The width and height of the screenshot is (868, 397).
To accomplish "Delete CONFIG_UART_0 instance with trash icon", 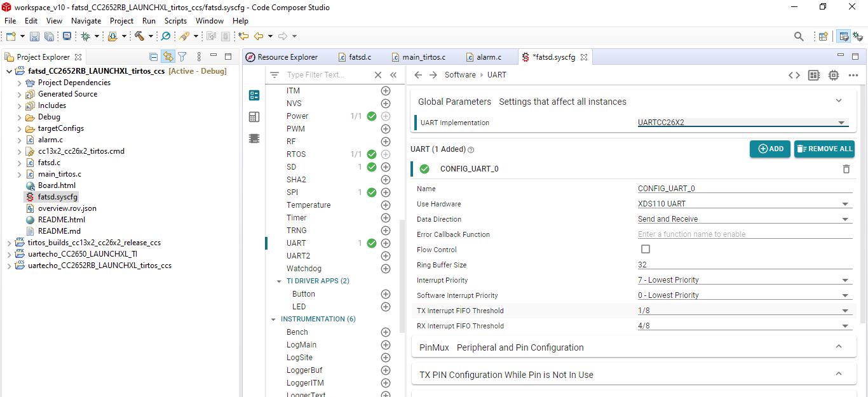I will [x=846, y=169].
